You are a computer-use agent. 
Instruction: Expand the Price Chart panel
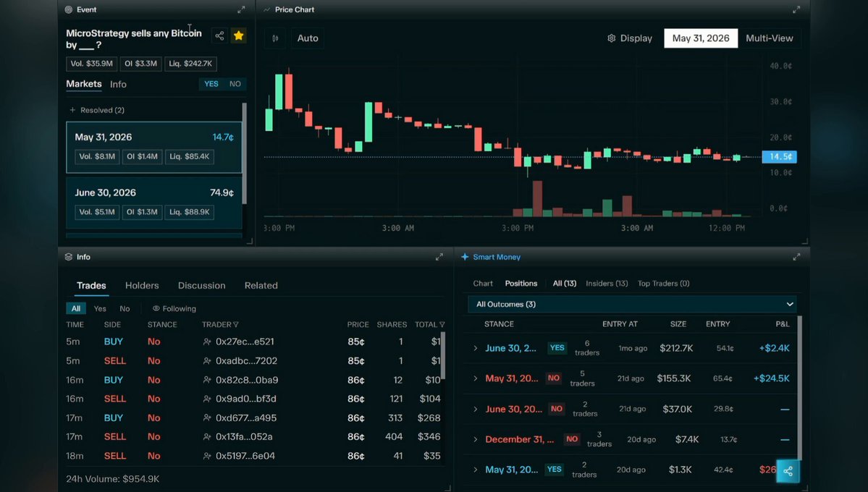(796, 9)
